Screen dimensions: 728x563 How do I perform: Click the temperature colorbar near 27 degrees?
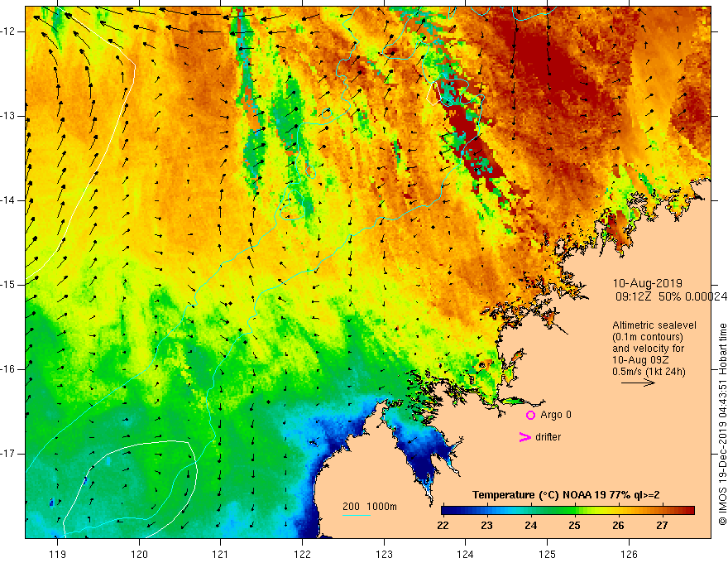pos(663,511)
